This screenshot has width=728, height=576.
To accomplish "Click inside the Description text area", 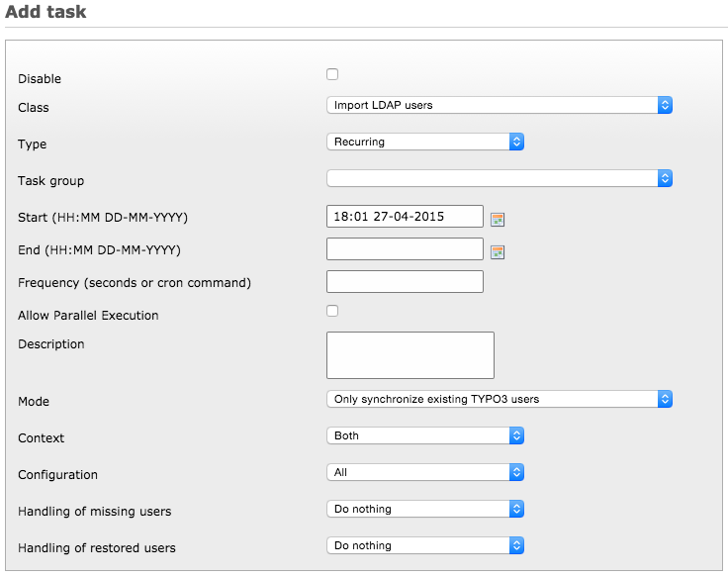I will click(409, 354).
